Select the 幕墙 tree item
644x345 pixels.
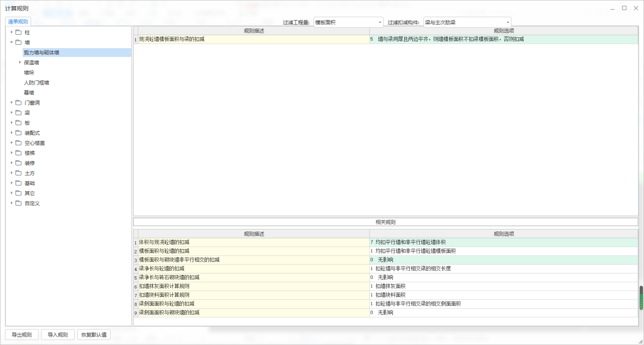(29, 93)
